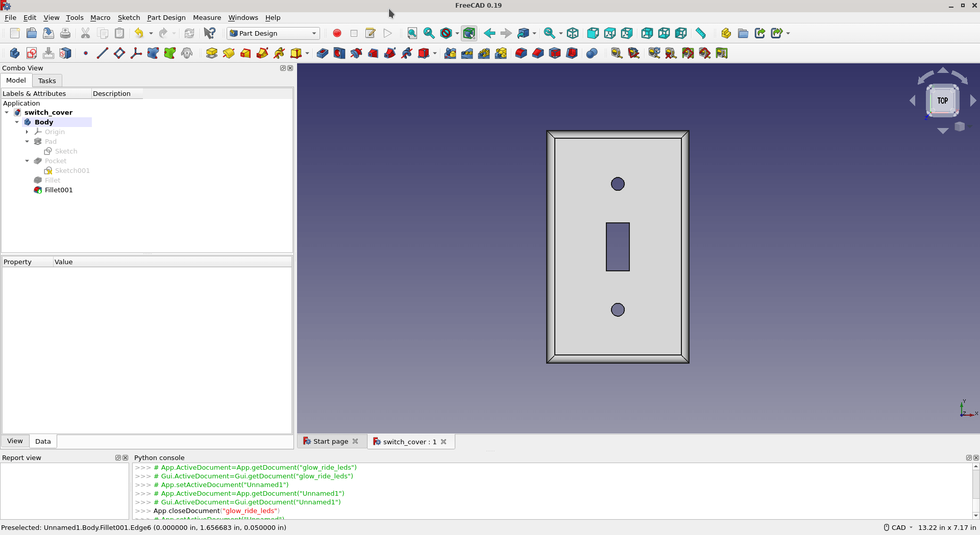
Task: Click the Fit all contents view icon
Action: tap(412, 33)
